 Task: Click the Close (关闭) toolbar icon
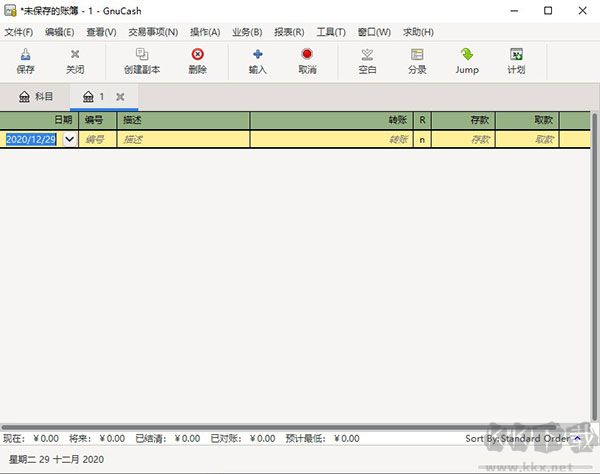[x=75, y=54]
